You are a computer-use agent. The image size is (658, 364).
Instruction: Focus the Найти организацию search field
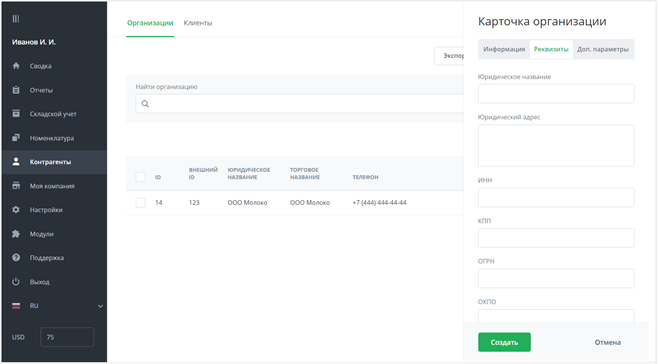click(x=300, y=104)
